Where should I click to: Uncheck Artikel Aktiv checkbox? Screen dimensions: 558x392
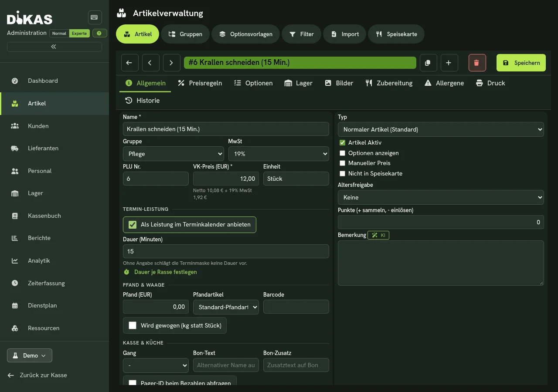342,142
